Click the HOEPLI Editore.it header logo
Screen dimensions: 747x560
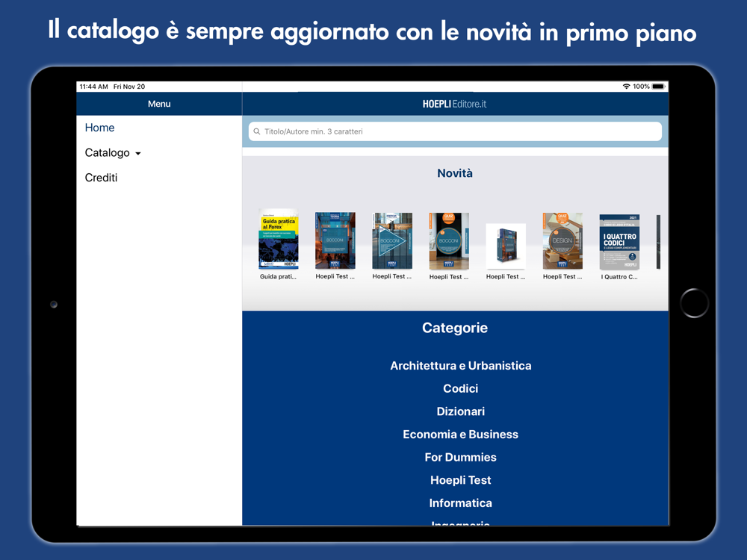point(454,104)
